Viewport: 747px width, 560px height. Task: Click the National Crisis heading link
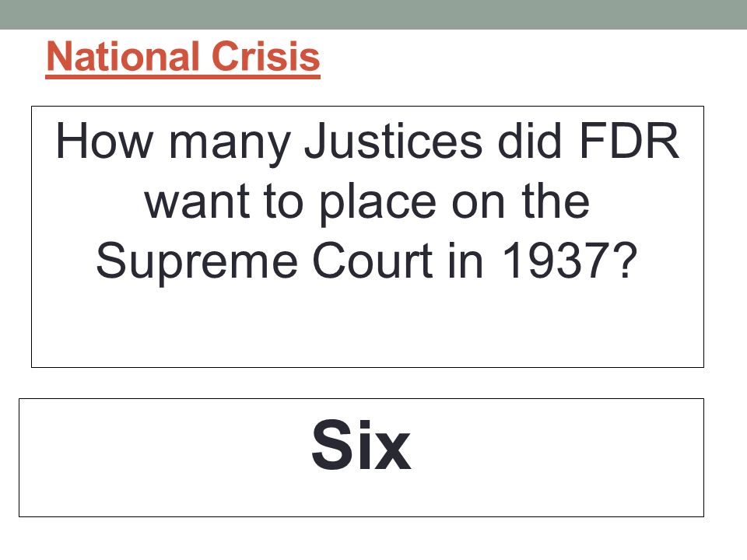click(183, 57)
